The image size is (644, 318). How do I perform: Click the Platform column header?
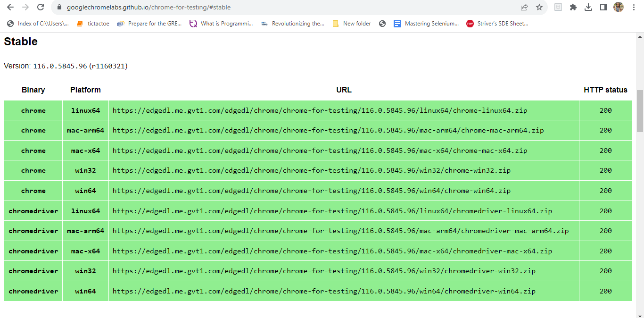pos(85,90)
